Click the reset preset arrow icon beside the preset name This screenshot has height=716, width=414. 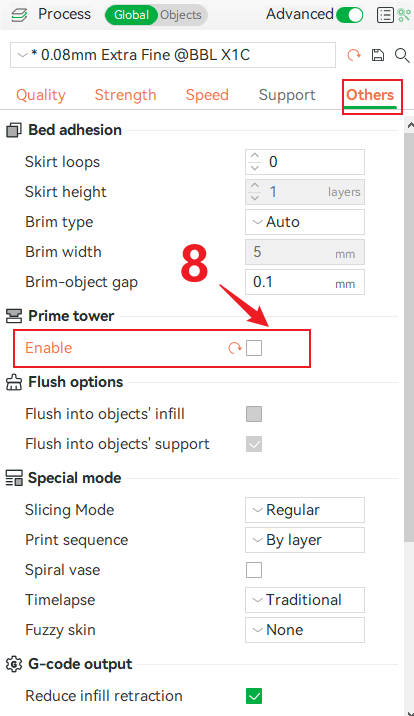(x=354, y=55)
